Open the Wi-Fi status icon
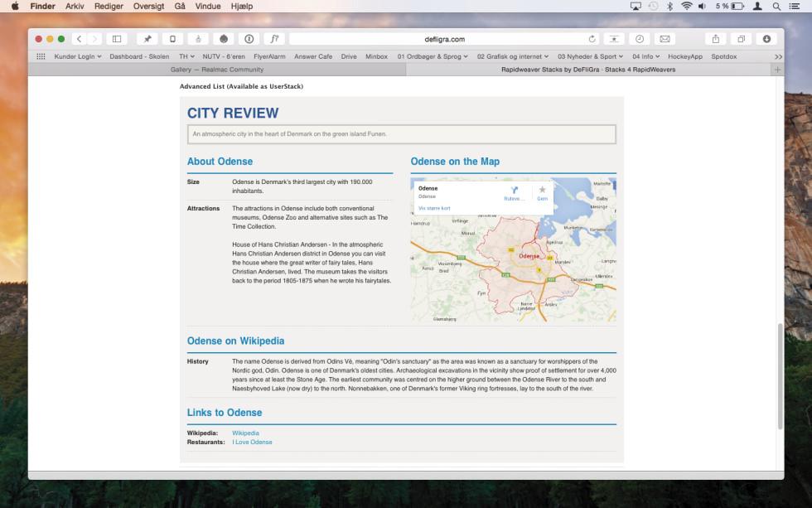The width and height of the screenshot is (812, 508). 687,6
